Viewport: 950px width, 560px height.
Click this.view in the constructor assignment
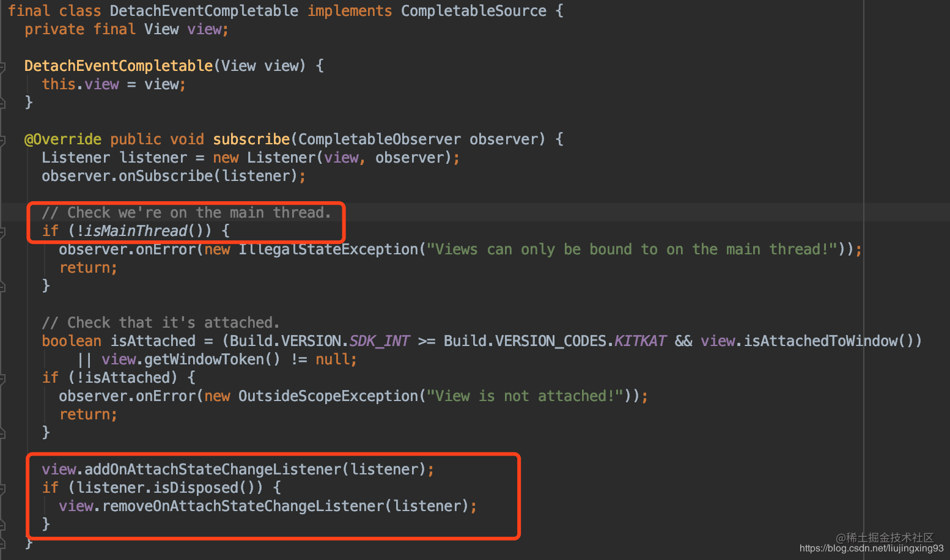[x=80, y=84]
